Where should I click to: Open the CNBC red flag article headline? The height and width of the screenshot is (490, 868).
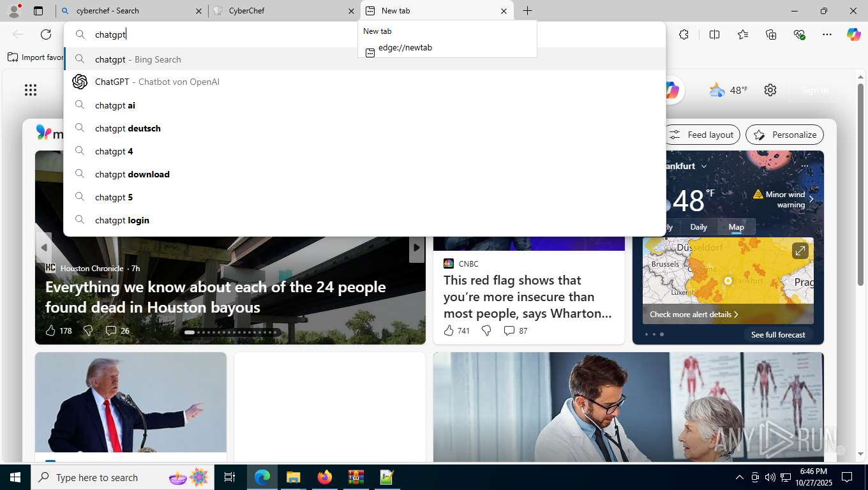point(528,297)
